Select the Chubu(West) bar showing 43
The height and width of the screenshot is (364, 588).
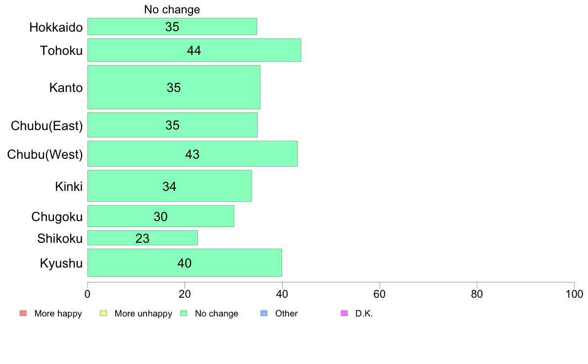point(193,154)
